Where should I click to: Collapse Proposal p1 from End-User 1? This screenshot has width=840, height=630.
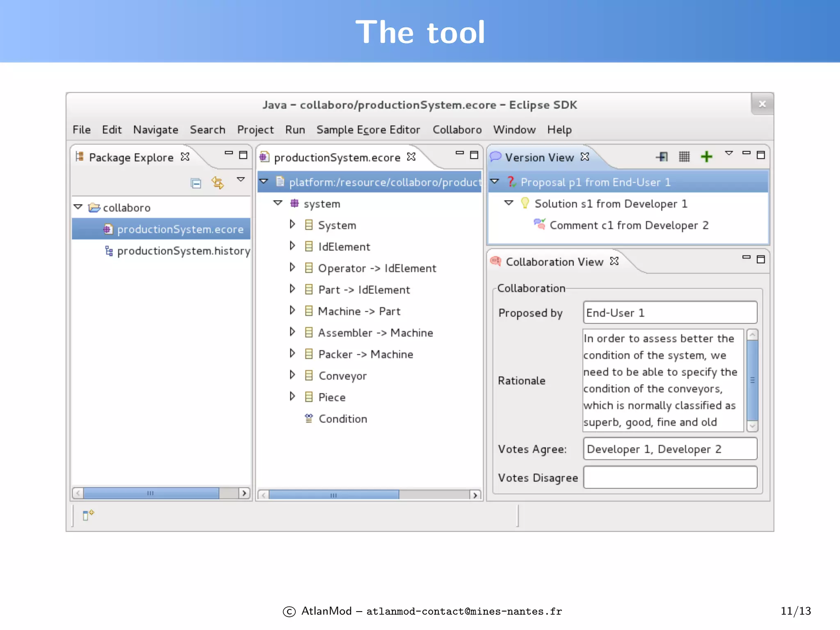point(495,181)
